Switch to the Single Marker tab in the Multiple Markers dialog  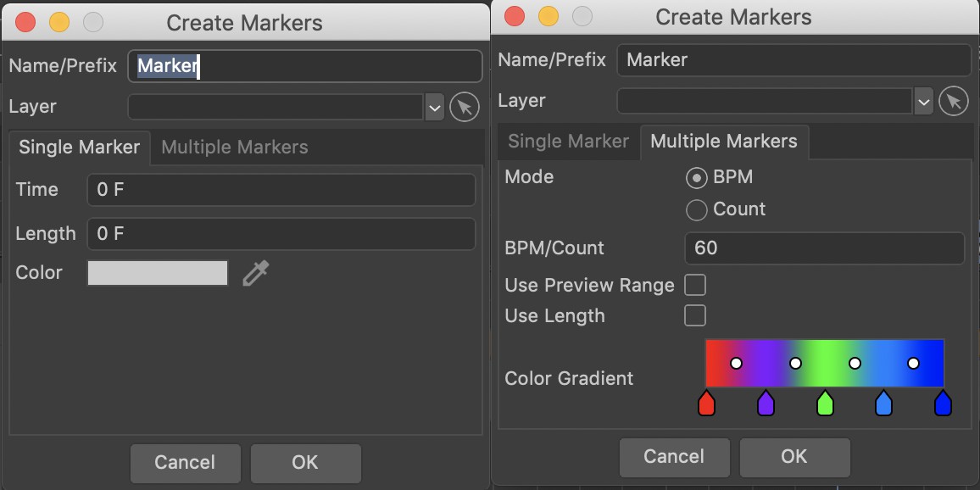(x=568, y=142)
